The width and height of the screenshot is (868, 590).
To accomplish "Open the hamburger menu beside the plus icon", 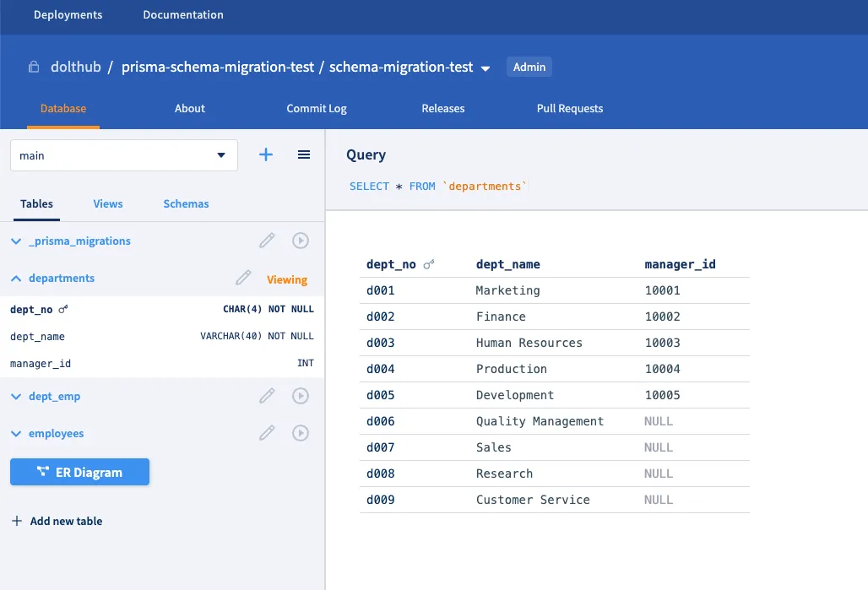I will 304,155.
